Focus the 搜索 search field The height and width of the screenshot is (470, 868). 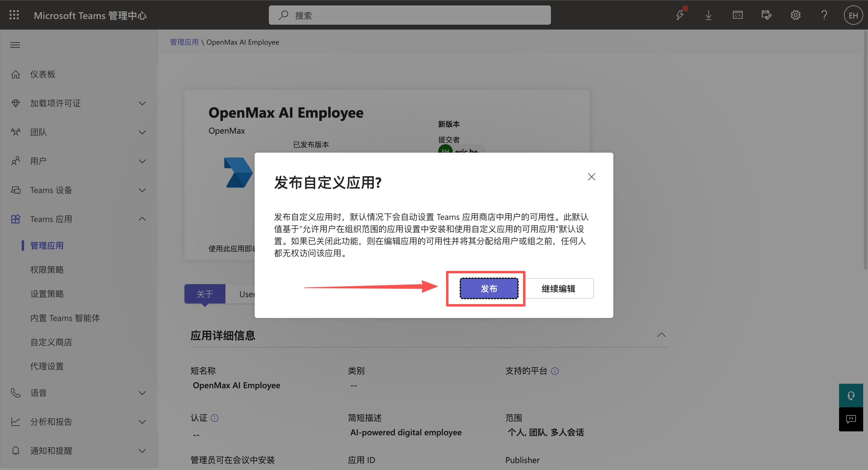[x=410, y=15]
